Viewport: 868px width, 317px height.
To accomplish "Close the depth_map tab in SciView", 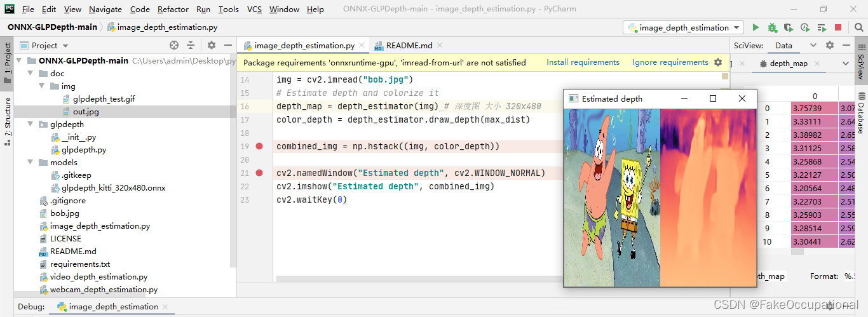I will pyautogui.click(x=817, y=64).
